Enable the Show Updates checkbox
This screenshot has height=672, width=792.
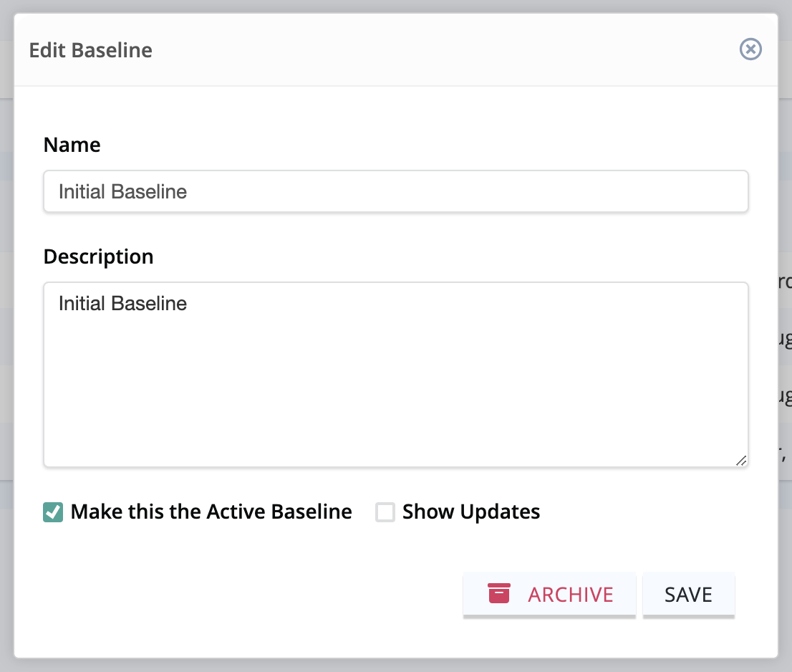pyautogui.click(x=385, y=512)
